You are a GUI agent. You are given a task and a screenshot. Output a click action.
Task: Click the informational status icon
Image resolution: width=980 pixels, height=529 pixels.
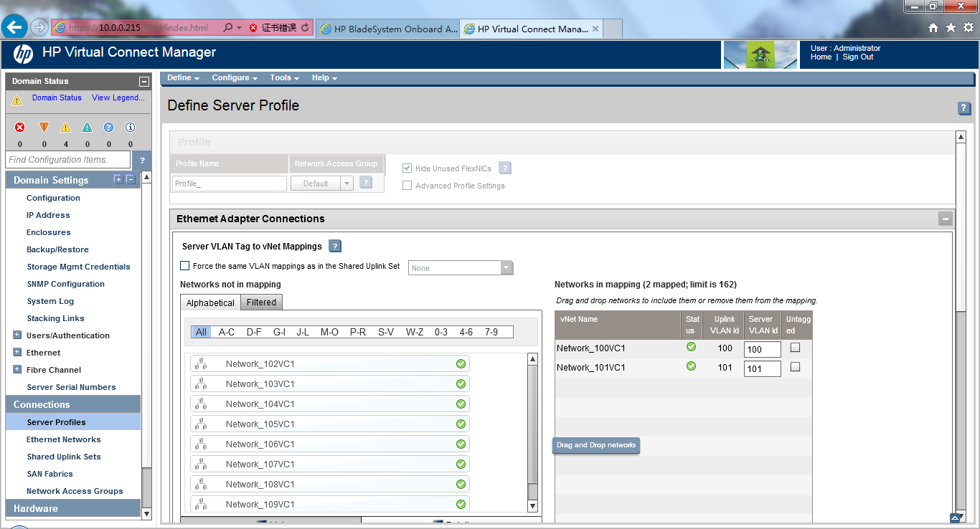[x=130, y=128]
